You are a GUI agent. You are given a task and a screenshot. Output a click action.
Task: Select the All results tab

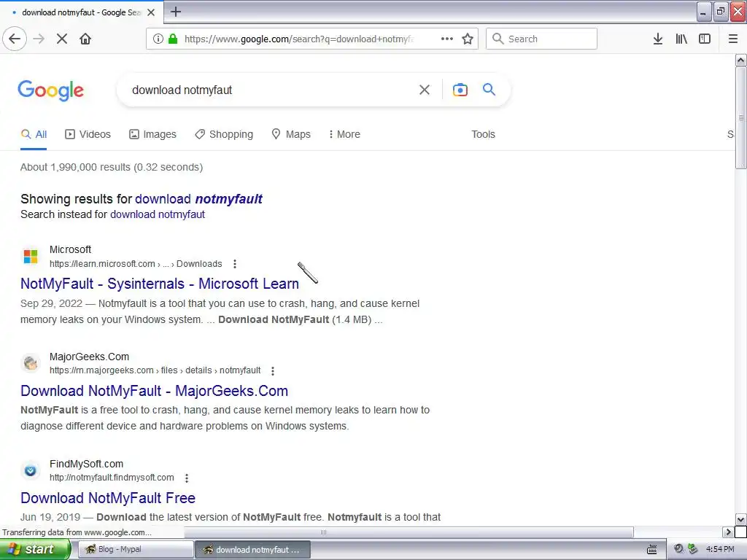pyautogui.click(x=34, y=134)
